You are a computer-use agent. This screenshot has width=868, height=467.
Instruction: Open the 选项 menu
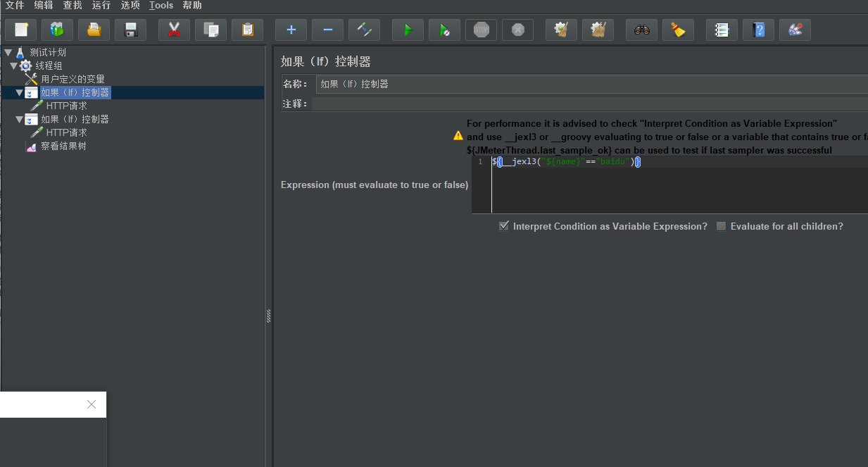(130, 6)
